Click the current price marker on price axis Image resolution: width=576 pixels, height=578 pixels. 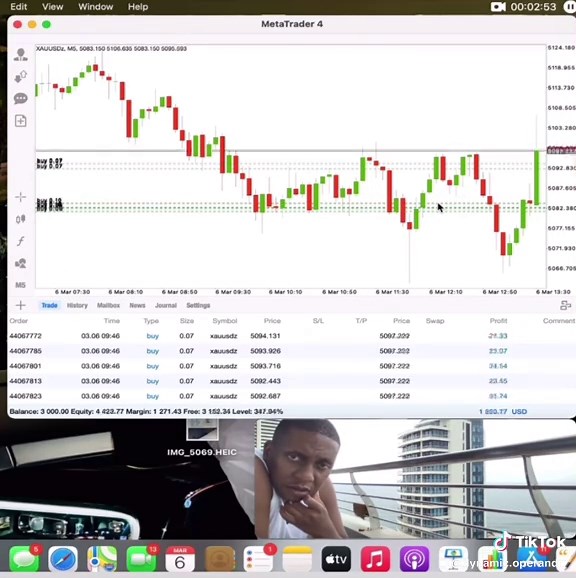tap(561, 150)
